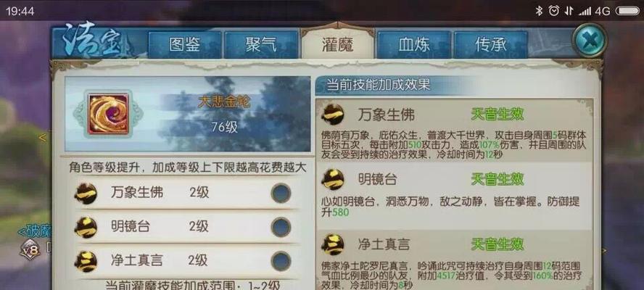Switch to the 图鉴 tab
The image size is (644, 290).
click(x=185, y=45)
